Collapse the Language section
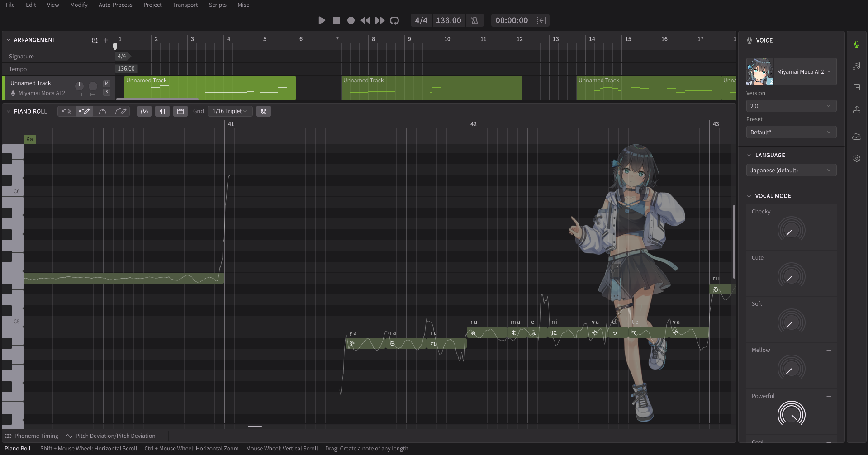The image size is (868, 455). [x=749, y=155]
